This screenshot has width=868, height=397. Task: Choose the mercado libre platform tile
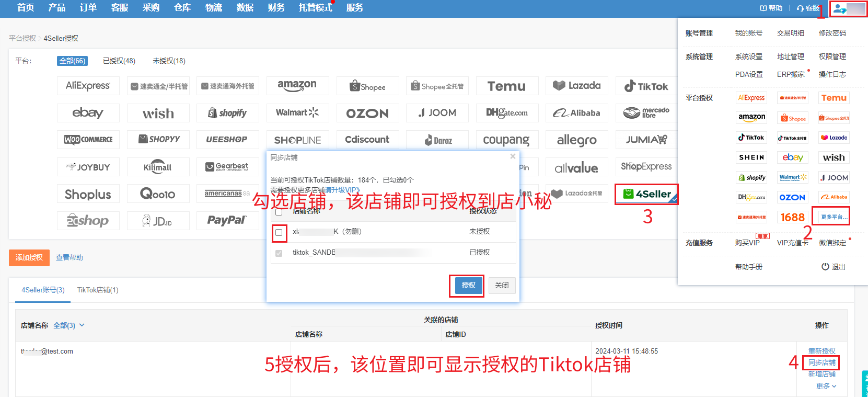tap(646, 113)
